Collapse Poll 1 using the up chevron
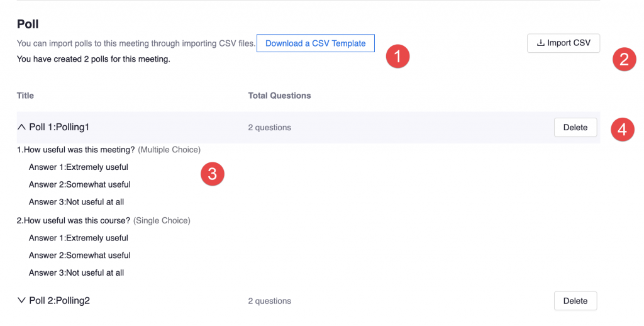The height and width of the screenshot is (326, 644). tap(21, 127)
